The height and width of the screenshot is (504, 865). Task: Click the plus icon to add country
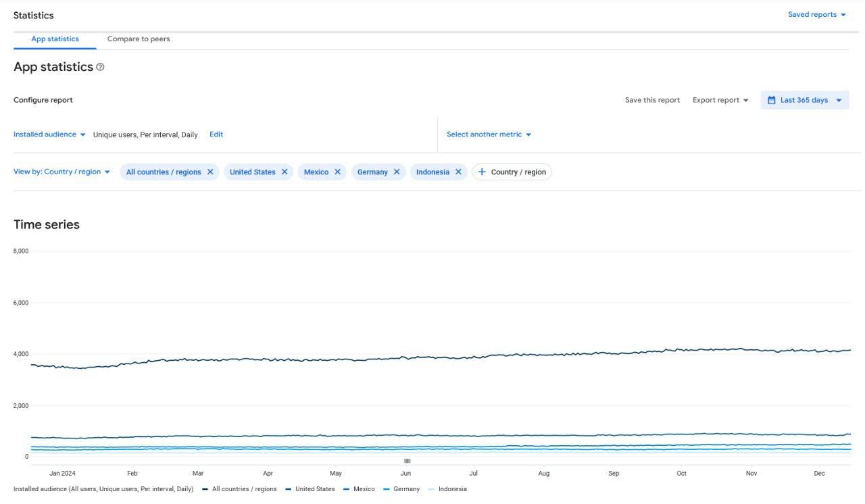pos(482,172)
